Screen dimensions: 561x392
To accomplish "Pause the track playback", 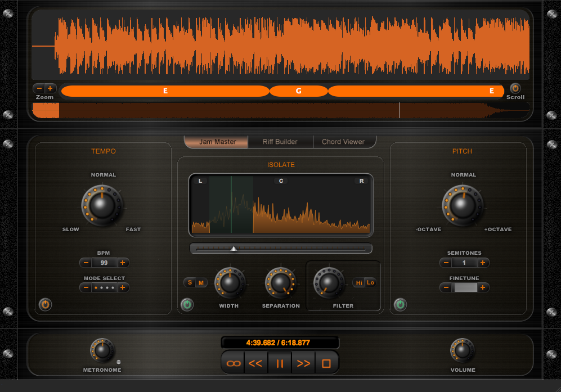I will 280,363.
